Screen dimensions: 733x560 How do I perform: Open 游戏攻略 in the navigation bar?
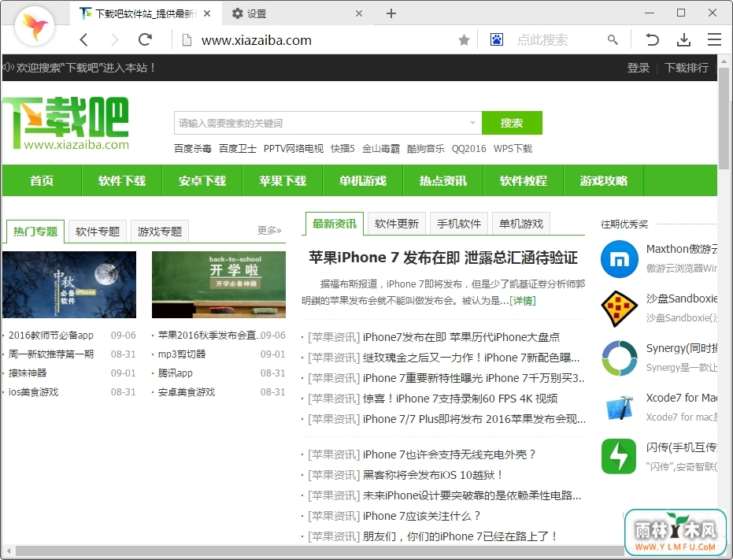tap(604, 180)
